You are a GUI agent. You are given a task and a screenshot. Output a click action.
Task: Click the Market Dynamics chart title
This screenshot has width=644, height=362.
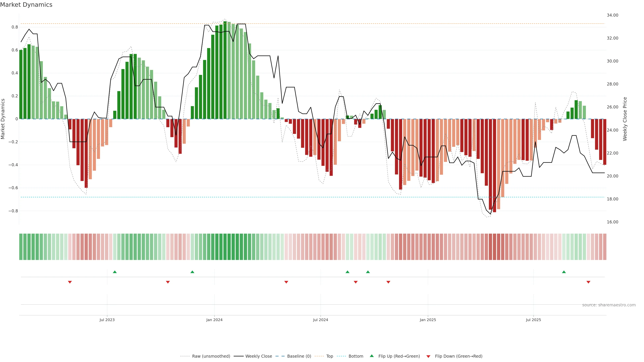tap(26, 5)
